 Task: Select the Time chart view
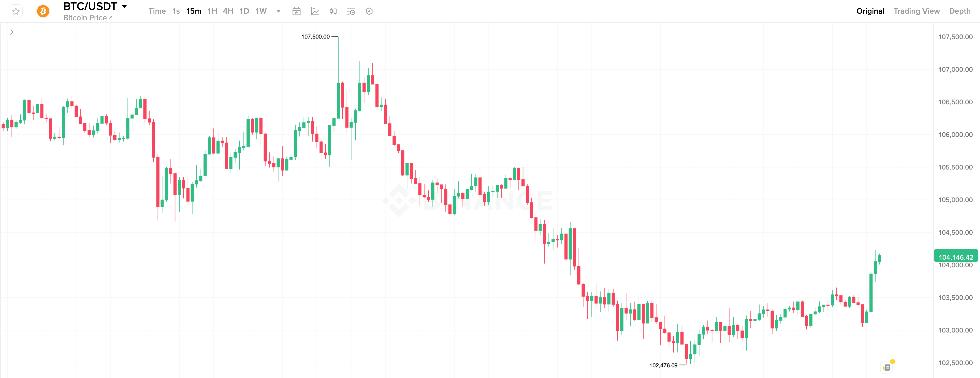pyautogui.click(x=157, y=11)
